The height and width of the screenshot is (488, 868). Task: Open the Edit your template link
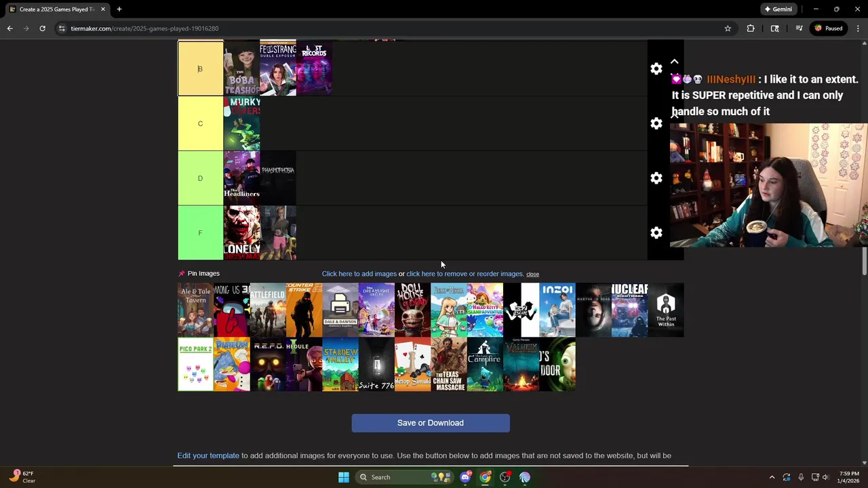pos(208,455)
